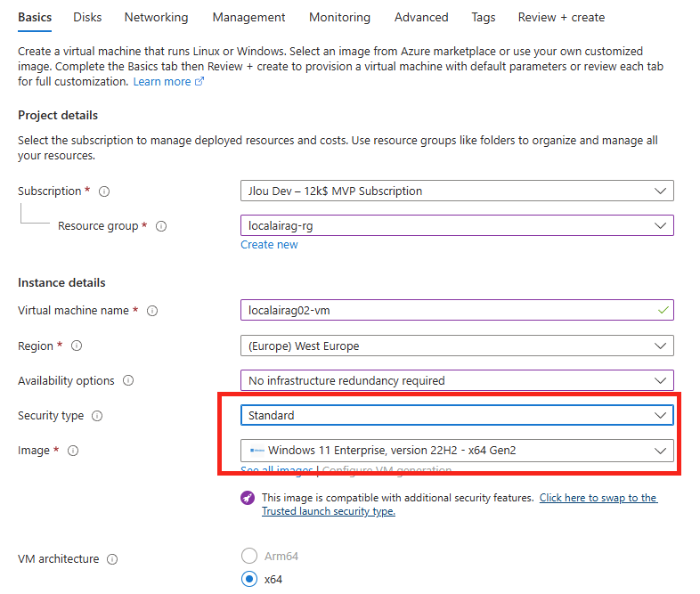Image resolution: width=700 pixels, height=594 pixels.
Task: Click the Create new resource group link
Action: (269, 245)
